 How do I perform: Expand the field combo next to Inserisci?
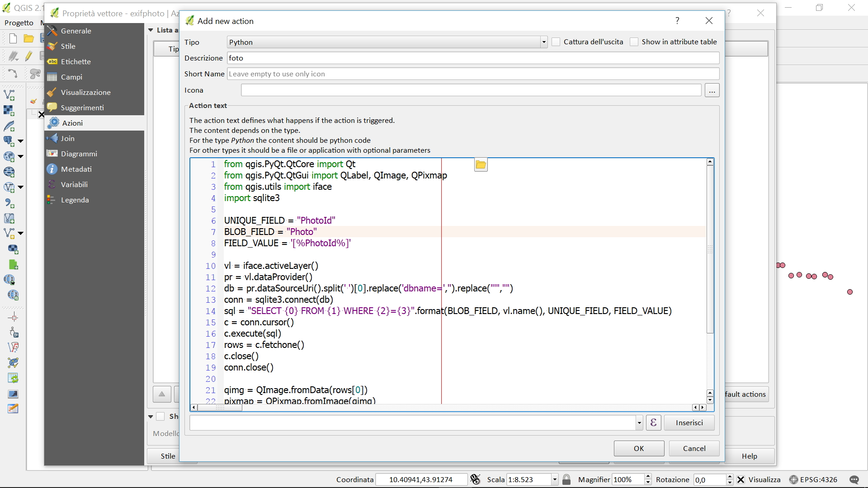click(x=639, y=423)
